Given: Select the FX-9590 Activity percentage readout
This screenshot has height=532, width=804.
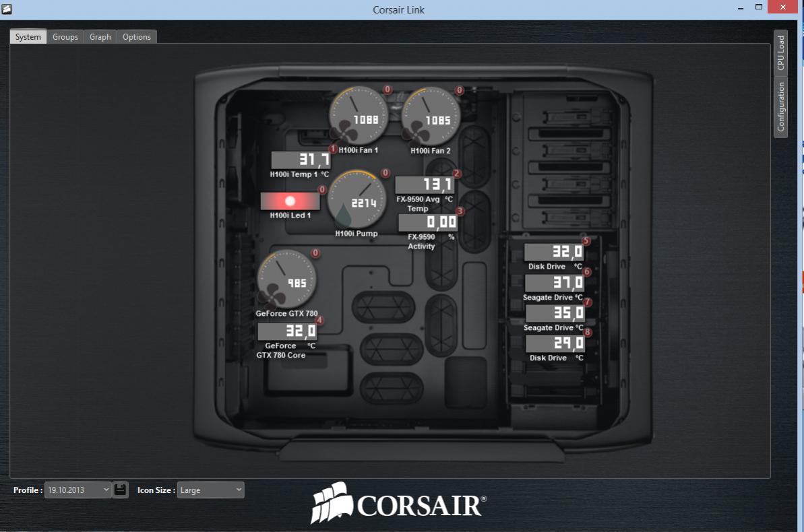Looking at the screenshot, I should (x=428, y=222).
